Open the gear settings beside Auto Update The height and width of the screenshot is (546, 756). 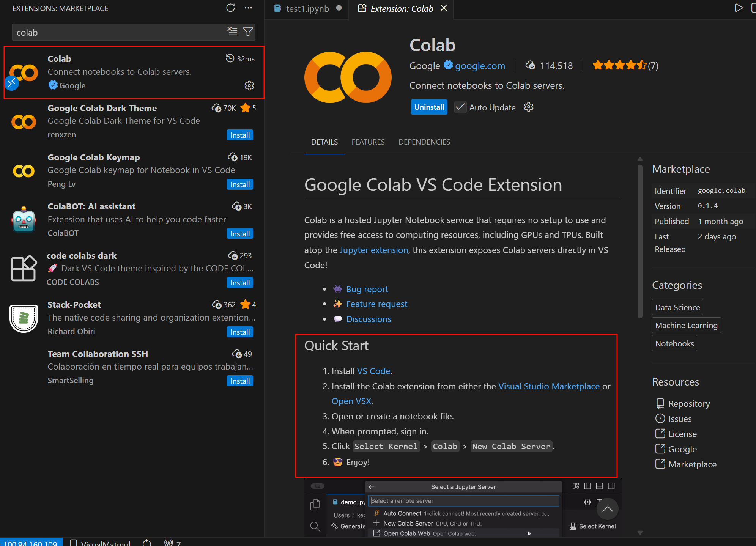pos(529,107)
